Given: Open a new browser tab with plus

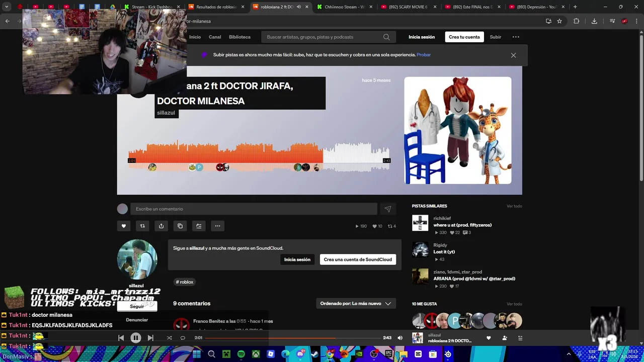Looking at the screenshot, I should pos(575,7).
